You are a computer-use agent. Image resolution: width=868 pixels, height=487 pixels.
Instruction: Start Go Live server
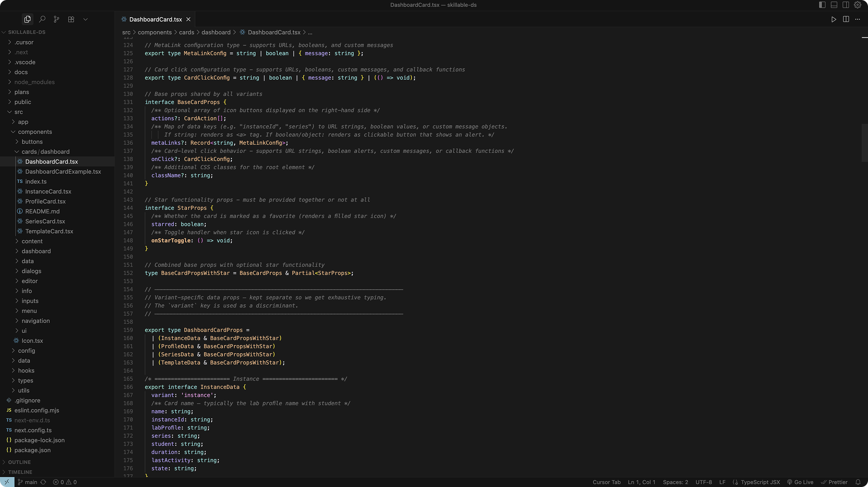point(800,482)
